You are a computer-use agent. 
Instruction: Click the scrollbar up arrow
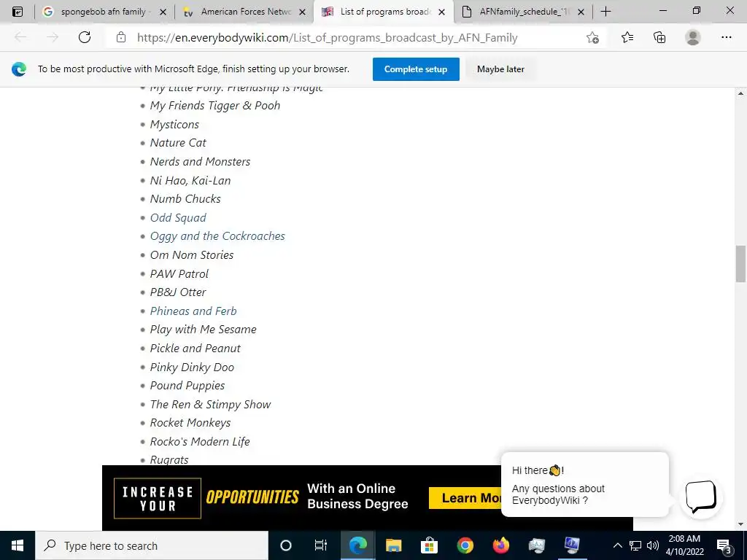click(x=740, y=93)
